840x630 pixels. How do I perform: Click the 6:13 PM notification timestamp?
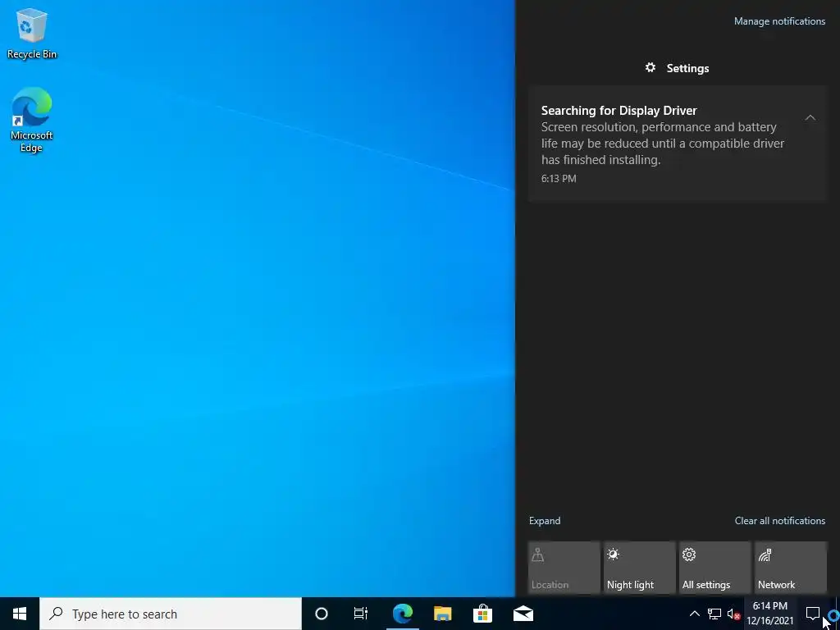coord(559,179)
